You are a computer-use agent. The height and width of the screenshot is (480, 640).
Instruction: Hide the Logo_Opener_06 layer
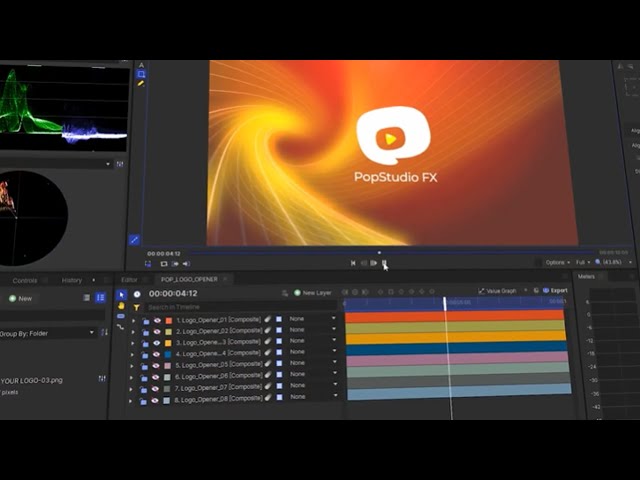[155, 377]
